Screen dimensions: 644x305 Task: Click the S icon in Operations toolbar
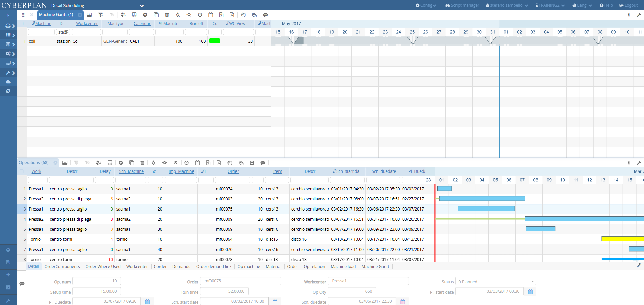pos(176,163)
